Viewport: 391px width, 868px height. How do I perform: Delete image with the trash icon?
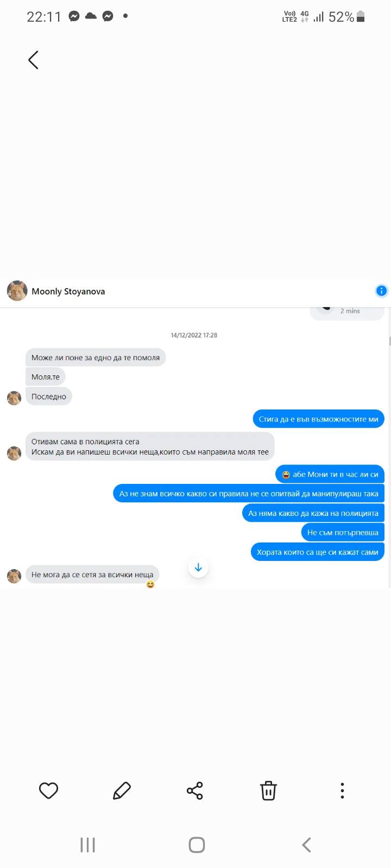(268, 790)
